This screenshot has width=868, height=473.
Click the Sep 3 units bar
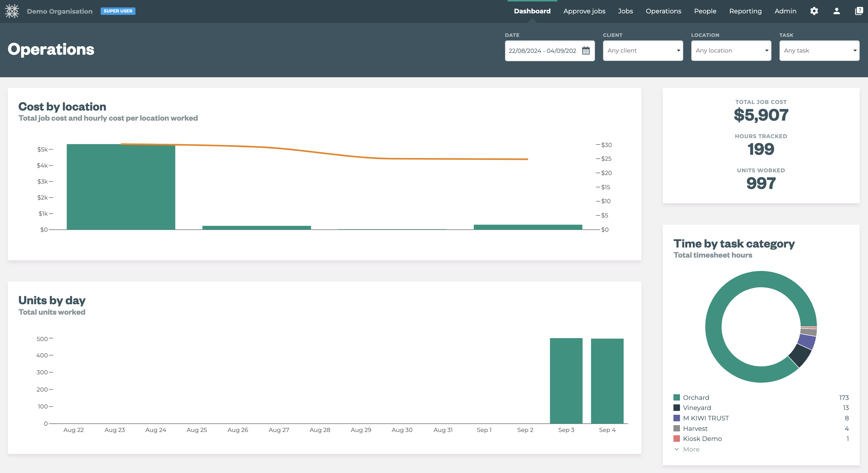566,381
